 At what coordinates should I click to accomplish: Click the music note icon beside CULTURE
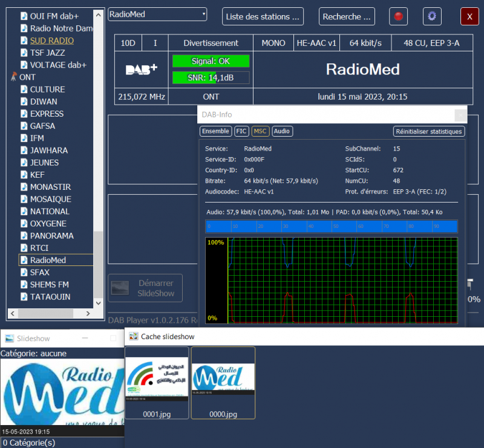tap(24, 89)
